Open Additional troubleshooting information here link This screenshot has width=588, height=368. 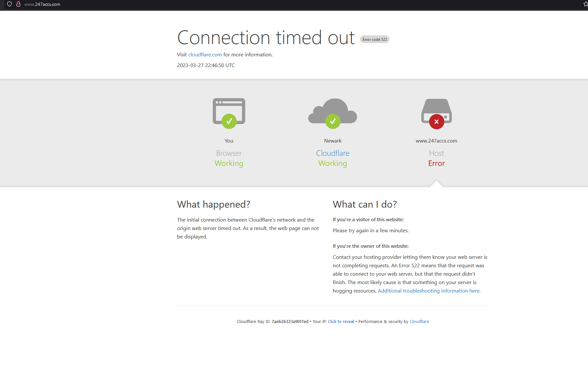429,291
